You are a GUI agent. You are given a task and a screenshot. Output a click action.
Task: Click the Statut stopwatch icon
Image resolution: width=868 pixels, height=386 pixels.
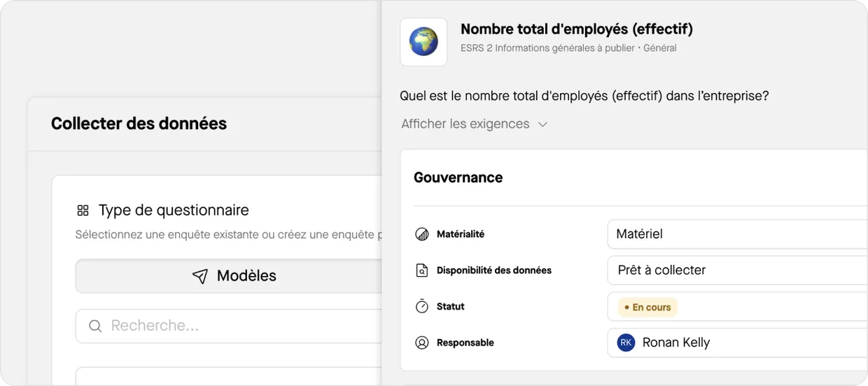click(x=421, y=306)
